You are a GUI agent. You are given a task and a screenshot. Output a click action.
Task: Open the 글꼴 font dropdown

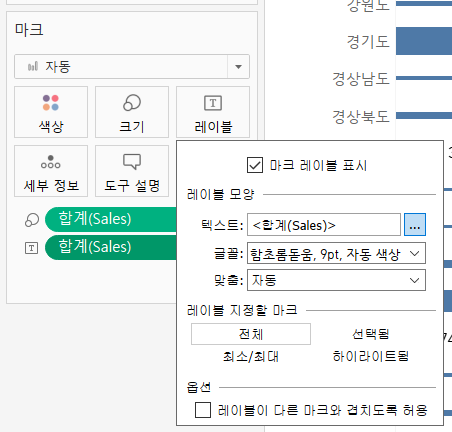[336, 254]
